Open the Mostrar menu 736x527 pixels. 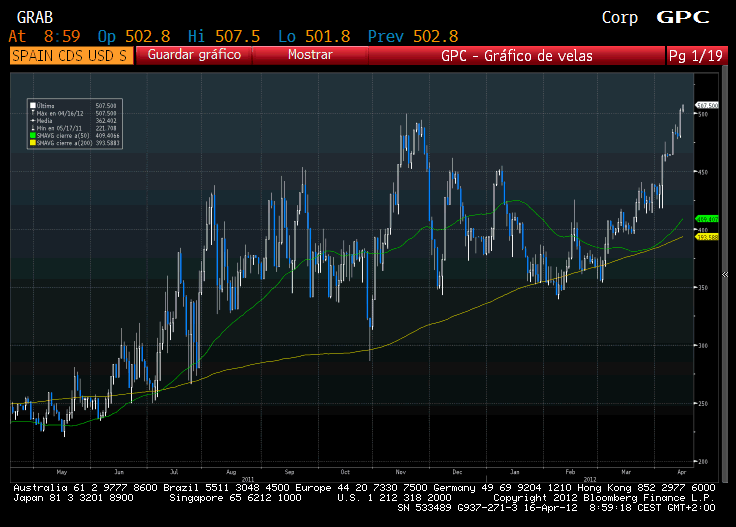click(310, 55)
